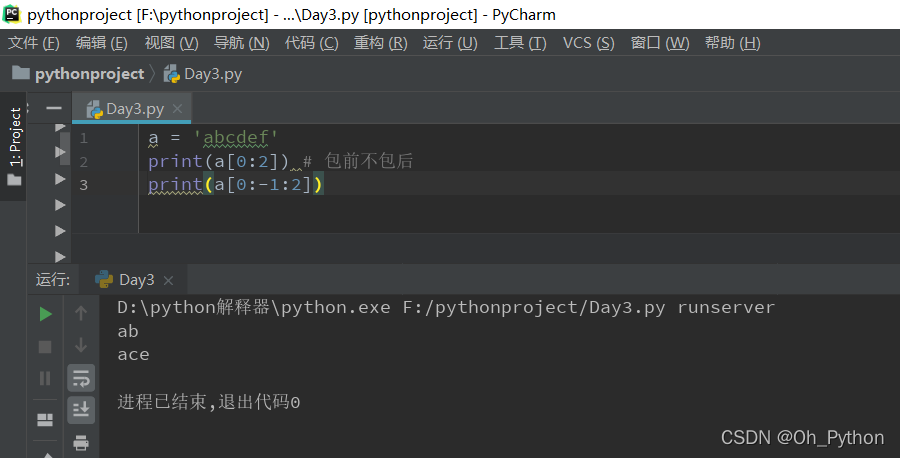This screenshot has width=900, height=458.
Task: Click the green Rerun button in Run panel
Action: click(45, 314)
